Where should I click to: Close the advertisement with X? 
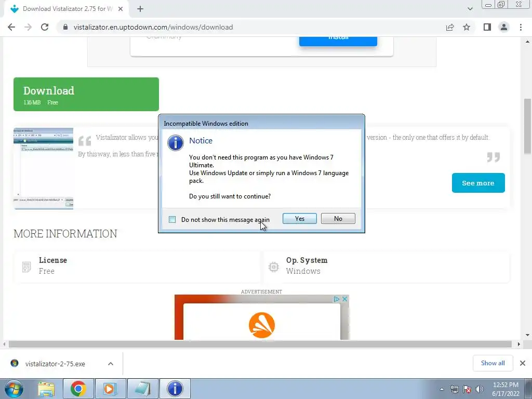click(345, 299)
